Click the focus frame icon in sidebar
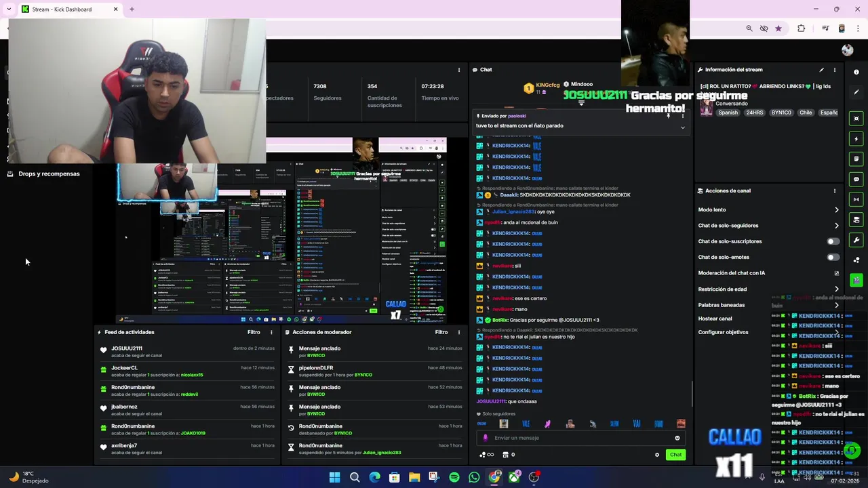 856,119
